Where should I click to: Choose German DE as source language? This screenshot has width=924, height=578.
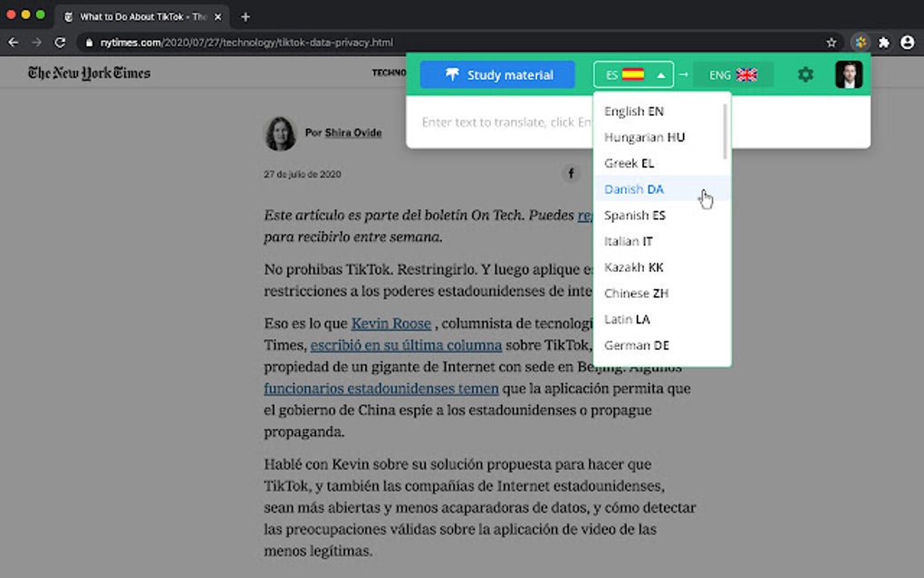(x=636, y=345)
